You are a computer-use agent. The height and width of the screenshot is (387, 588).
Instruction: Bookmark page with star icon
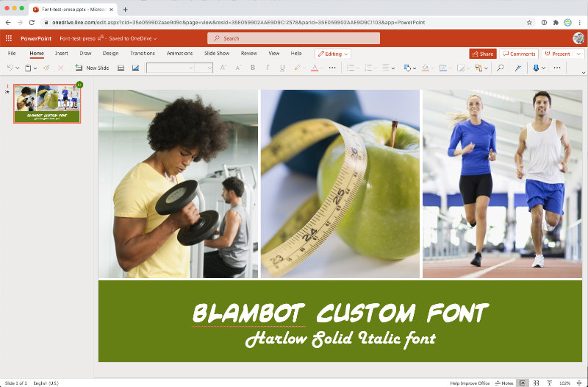tap(529, 23)
